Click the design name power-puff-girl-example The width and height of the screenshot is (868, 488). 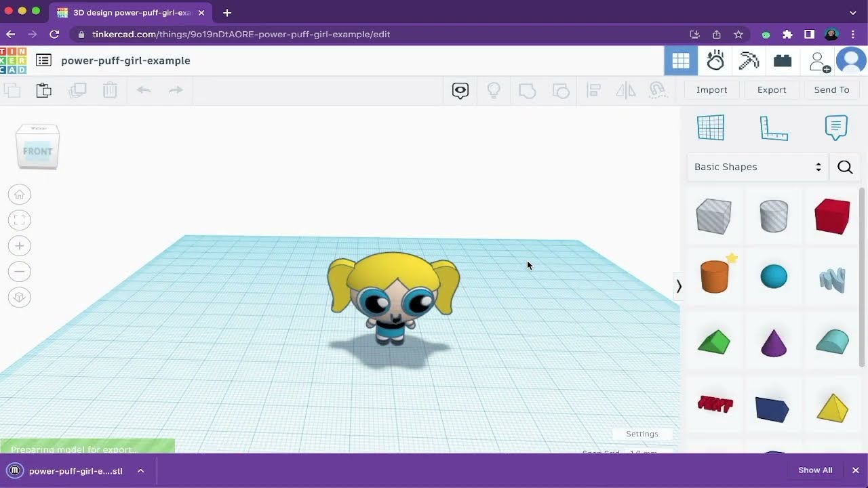[x=125, y=60]
